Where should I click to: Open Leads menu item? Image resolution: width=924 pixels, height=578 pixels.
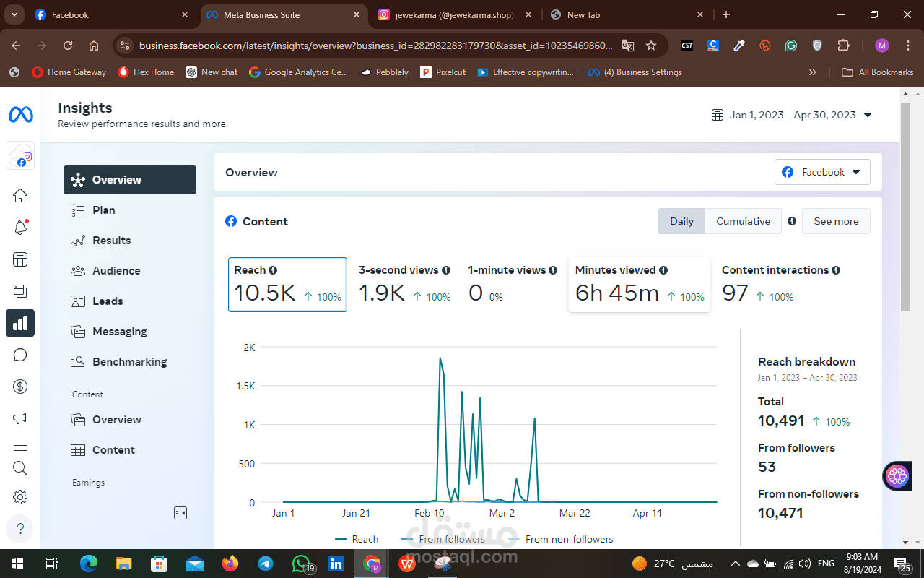(130, 301)
